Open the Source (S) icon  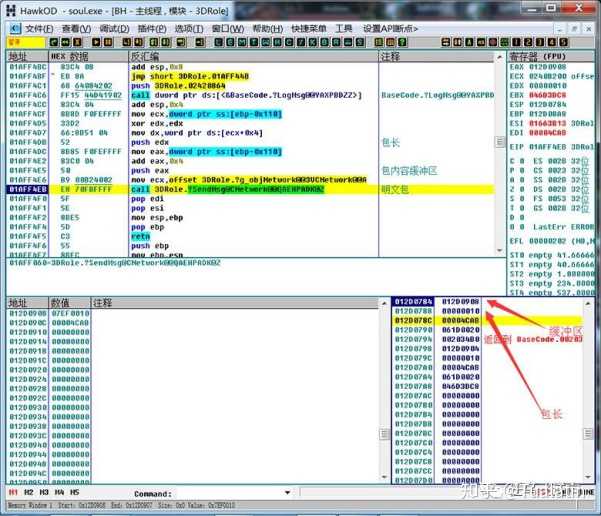pyautogui.click(x=360, y=42)
